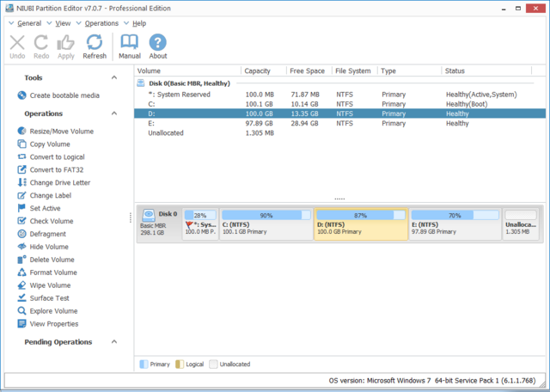This screenshot has width=550, height=392.
Task: Click the Change Drive Letter icon
Action: click(x=21, y=182)
